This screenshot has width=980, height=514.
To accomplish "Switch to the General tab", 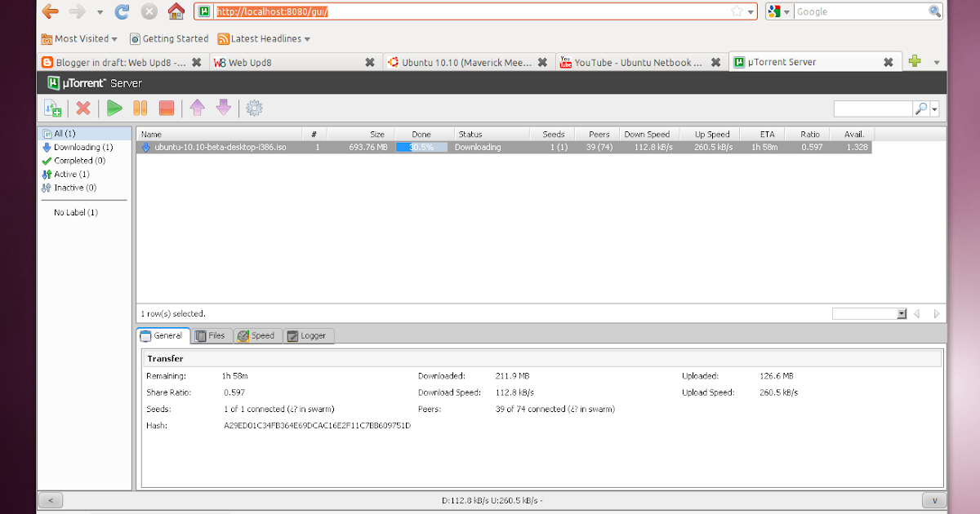I will (163, 335).
